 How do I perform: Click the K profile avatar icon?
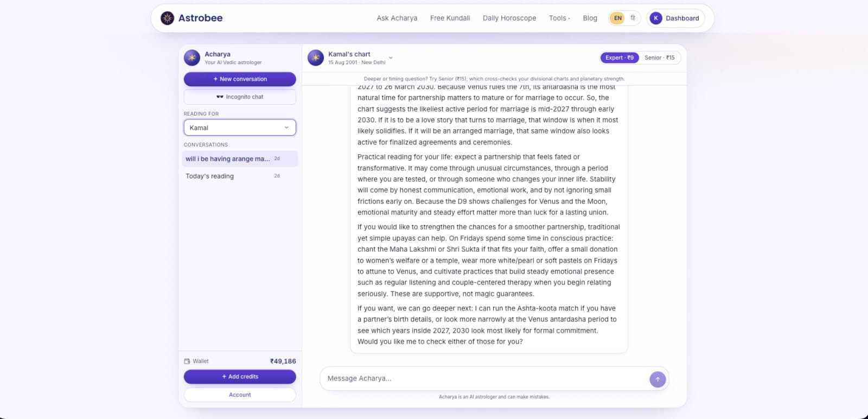click(656, 18)
